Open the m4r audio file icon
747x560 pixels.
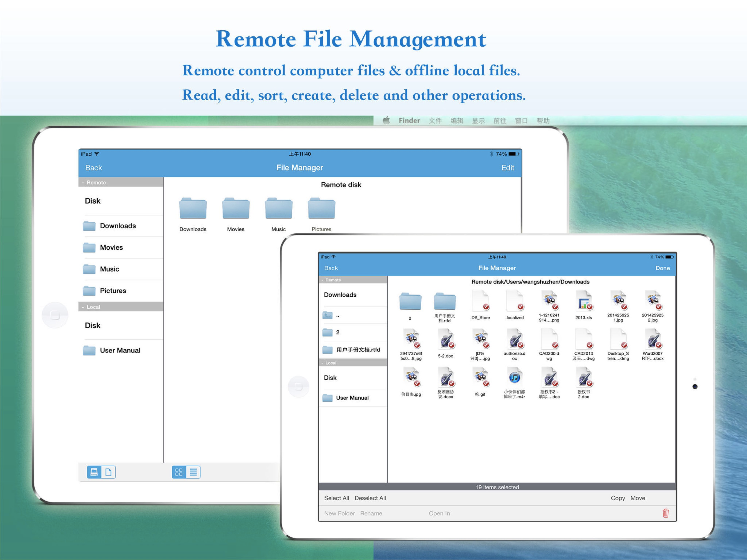(x=514, y=377)
